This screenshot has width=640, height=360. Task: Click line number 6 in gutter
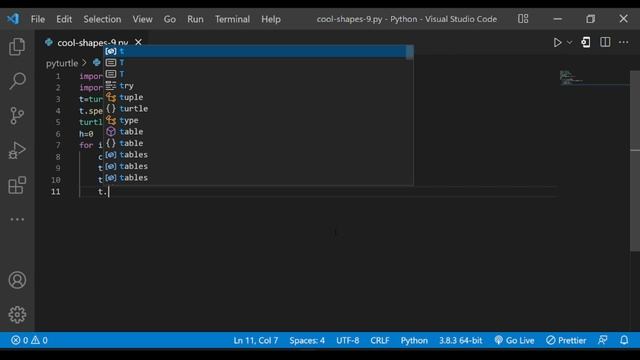point(58,134)
